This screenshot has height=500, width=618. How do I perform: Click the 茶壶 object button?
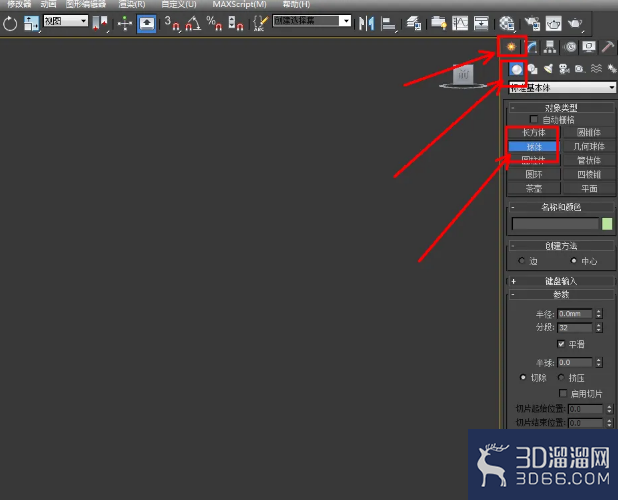pyautogui.click(x=534, y=188)
